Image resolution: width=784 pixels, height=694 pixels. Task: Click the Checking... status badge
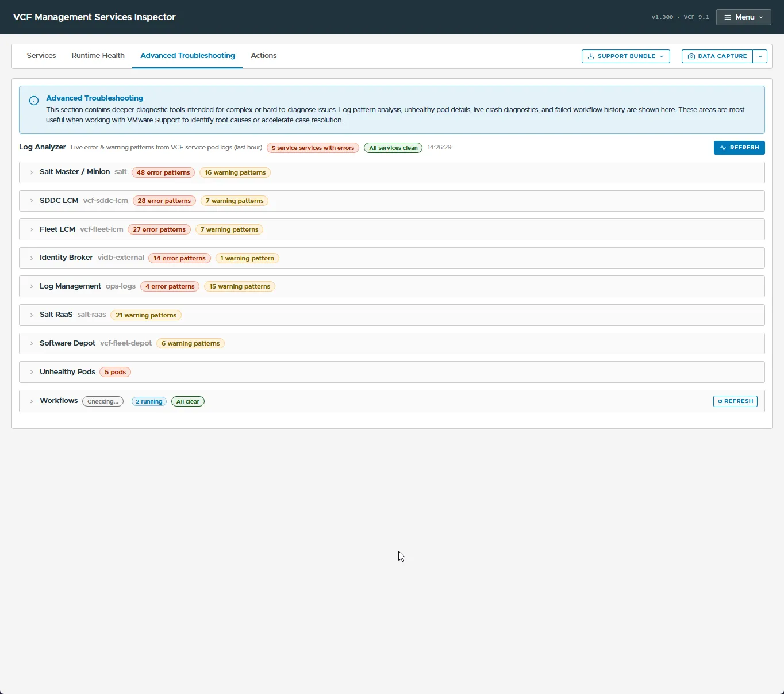[x=103, y=401]
